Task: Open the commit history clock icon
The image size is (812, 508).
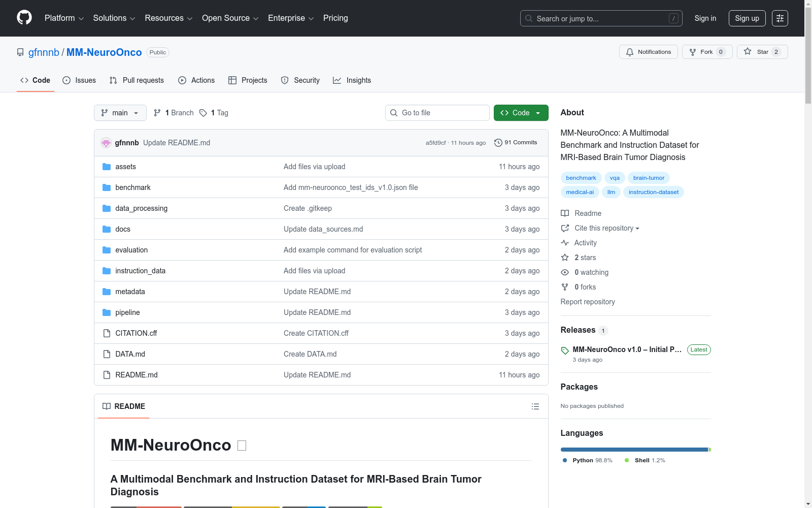Action: tap(498, 143)
